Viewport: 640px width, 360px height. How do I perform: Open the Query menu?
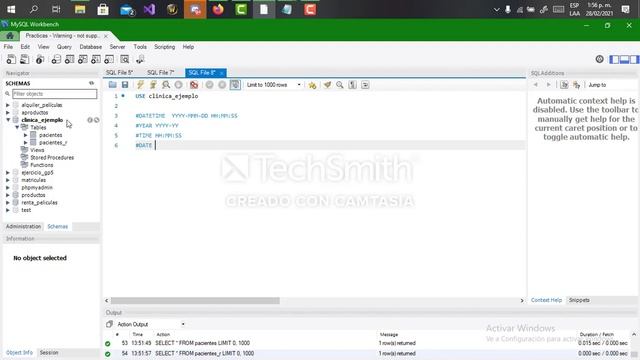pos(64,47)
